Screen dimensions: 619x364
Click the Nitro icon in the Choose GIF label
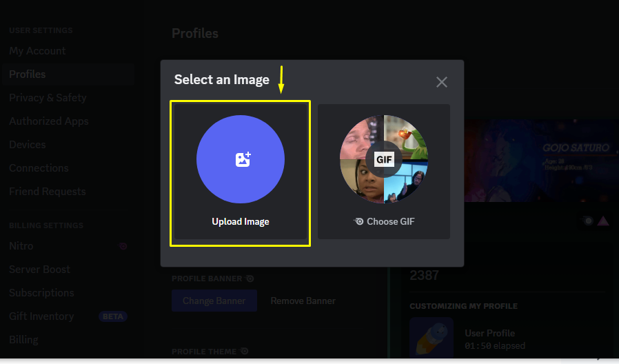tap(359, 221)
